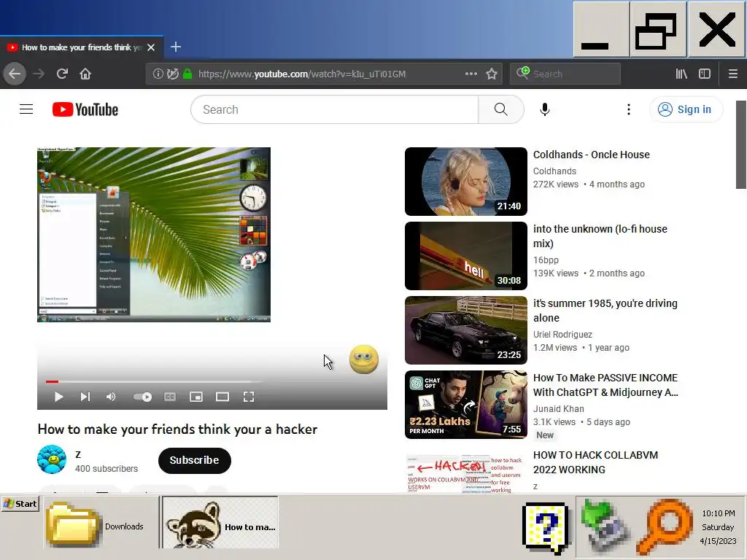This screenshot has width=747, height=560.
Task: Bookmark this page with the star icon
Action: [x=492, y=74]
